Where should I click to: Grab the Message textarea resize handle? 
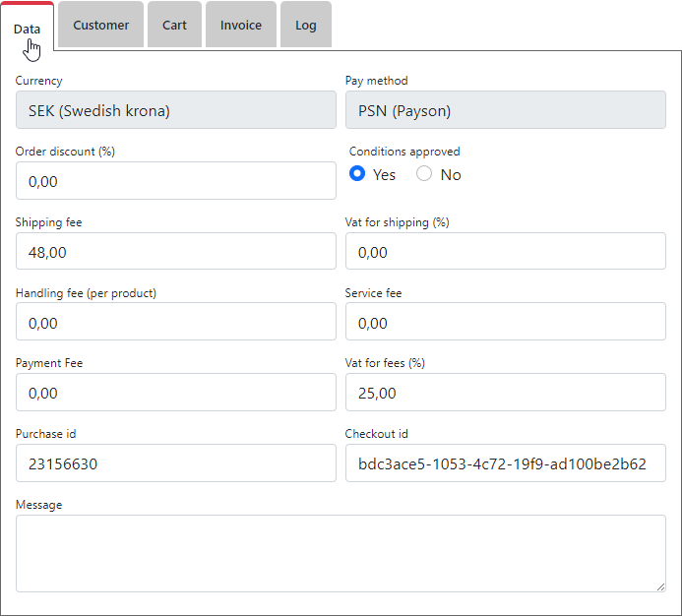pyautogui.click(x=660, y=586)
